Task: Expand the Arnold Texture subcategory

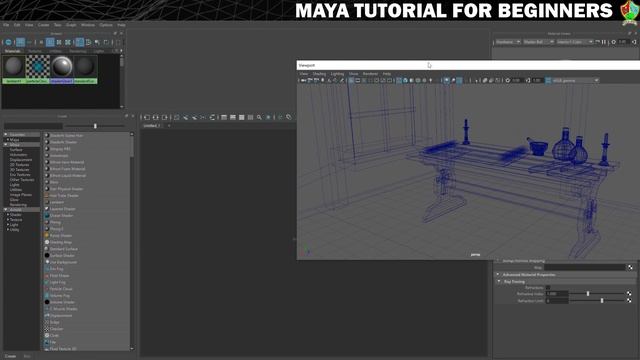Action: point(8,220)
